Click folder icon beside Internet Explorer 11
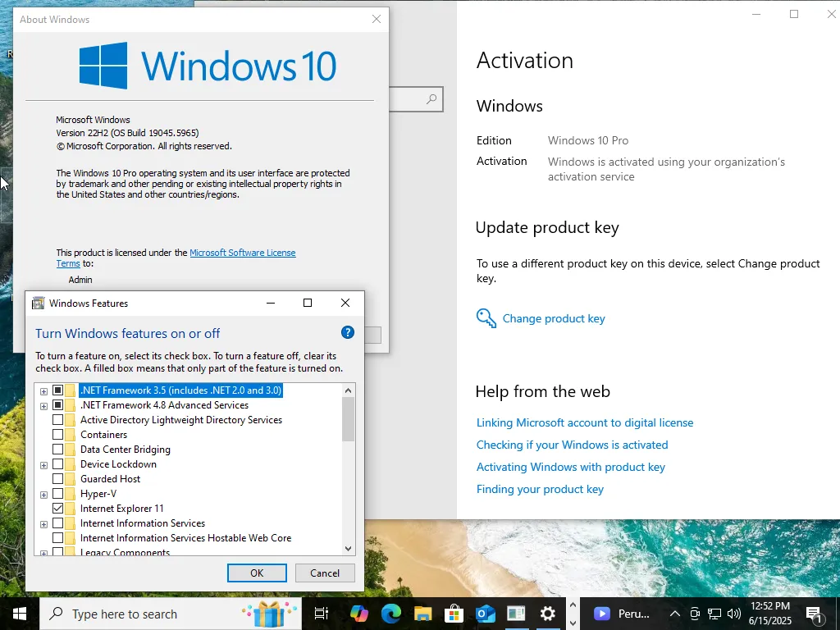 71,509
